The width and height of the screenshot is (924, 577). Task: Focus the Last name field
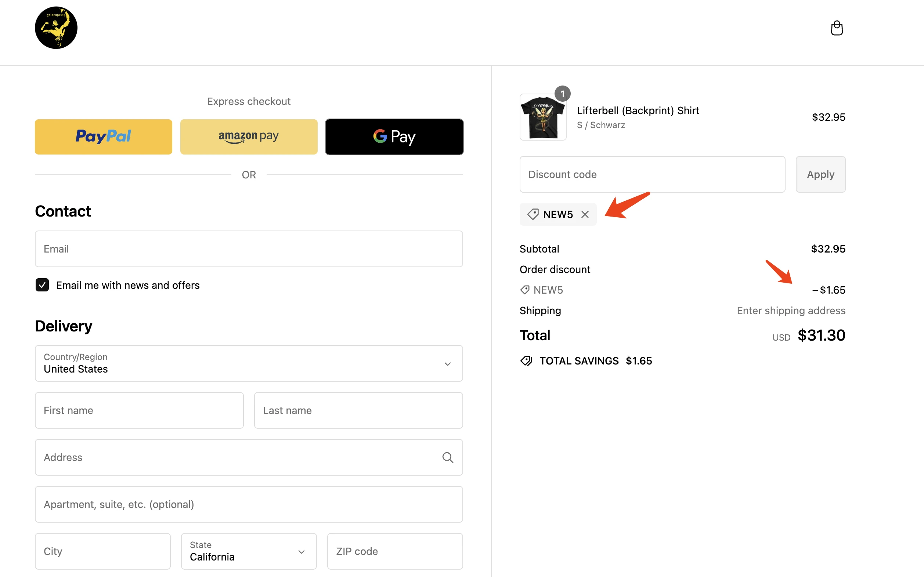358,410
